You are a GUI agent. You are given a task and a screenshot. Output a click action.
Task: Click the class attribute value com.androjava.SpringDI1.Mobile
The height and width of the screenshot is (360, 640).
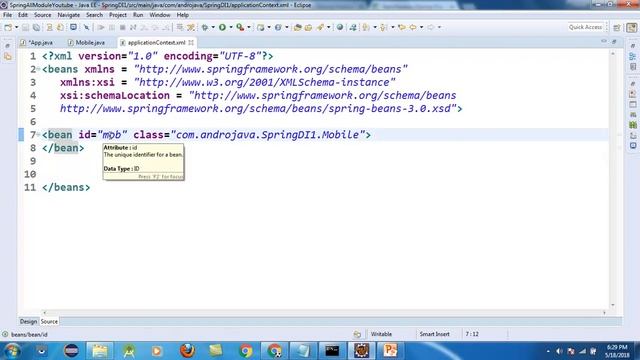click(x=267, y=135)
